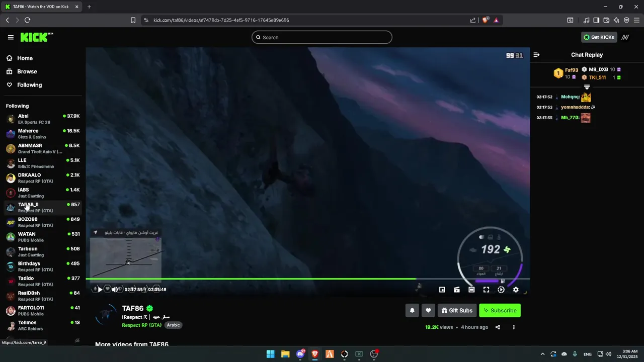Expand the chat leaderboard arrow
Viewport: 644px width, 362px height.
click(587, 87)
